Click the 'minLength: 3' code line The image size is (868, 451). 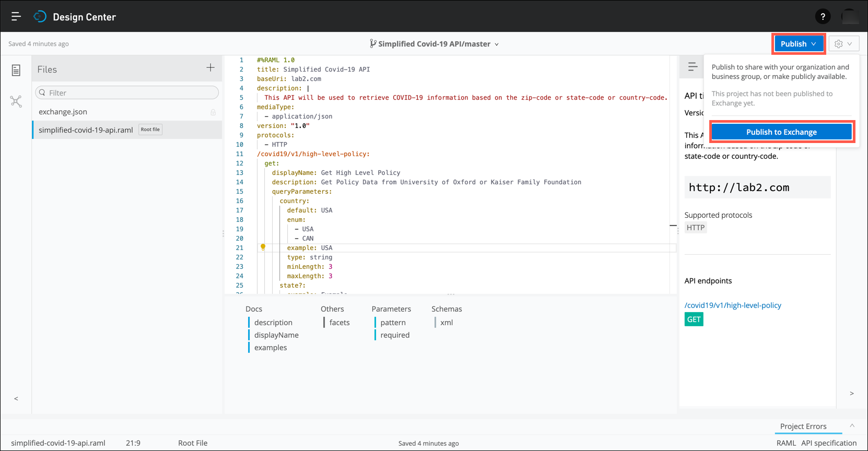pyautogui.click(x=310, y=267)
